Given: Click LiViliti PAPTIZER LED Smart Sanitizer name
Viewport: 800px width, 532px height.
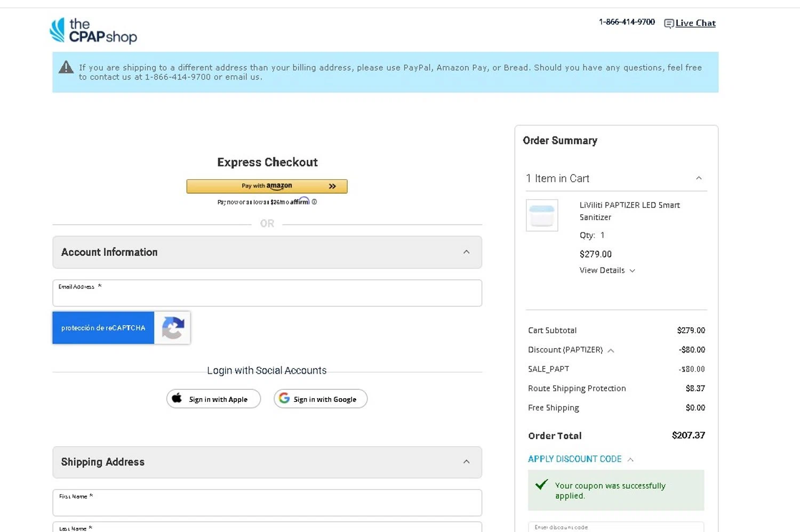Looking at the screenshot, I should (x=630, y=211).
